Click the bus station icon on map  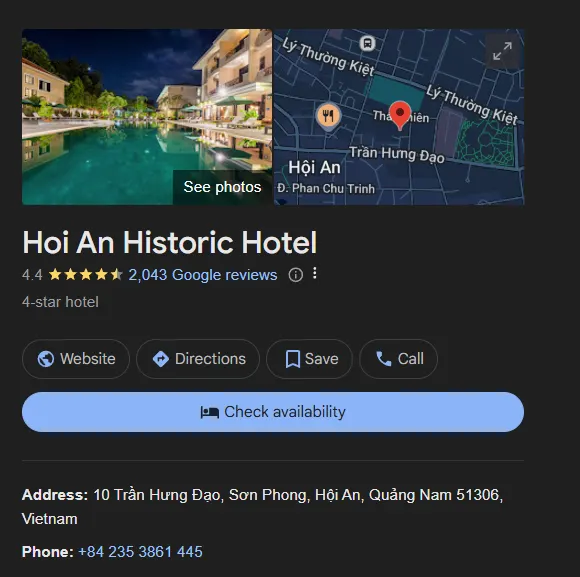point(367,43)
